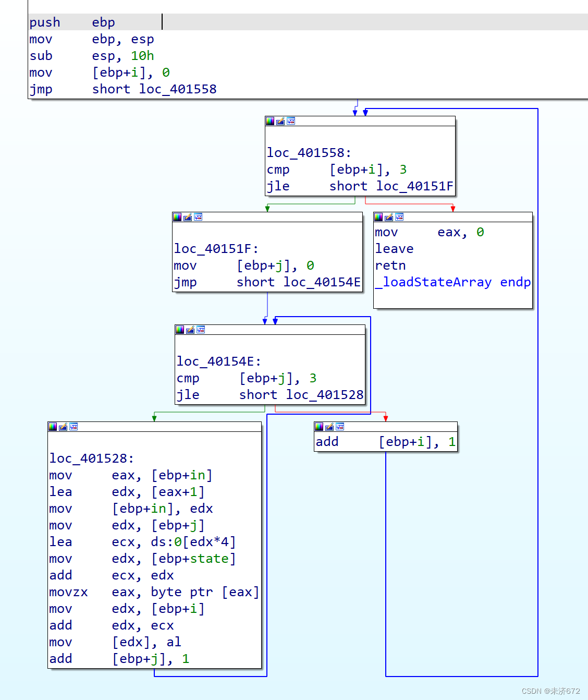Click the 'jmp short loc_401558' instruction

pos(123,89)
